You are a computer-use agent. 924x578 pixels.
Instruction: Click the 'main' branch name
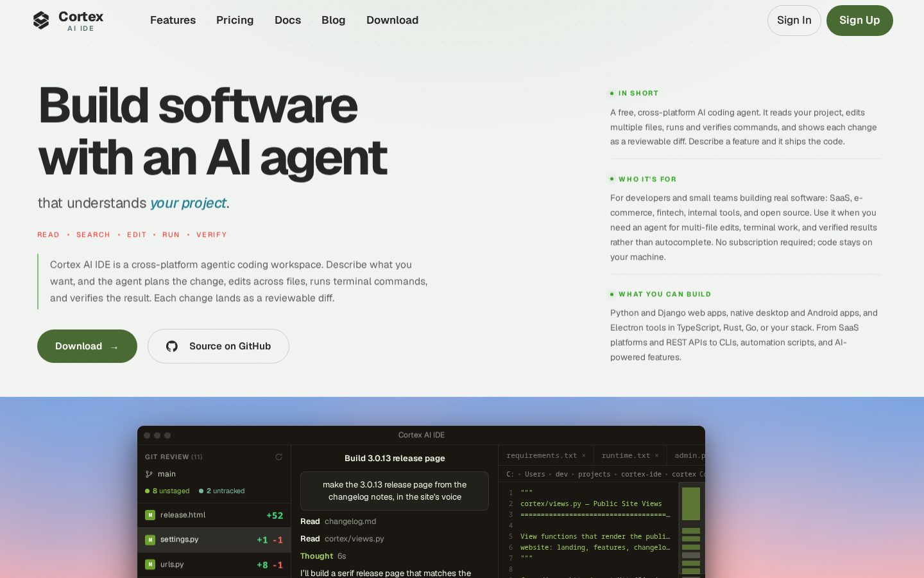pos(167,474)
